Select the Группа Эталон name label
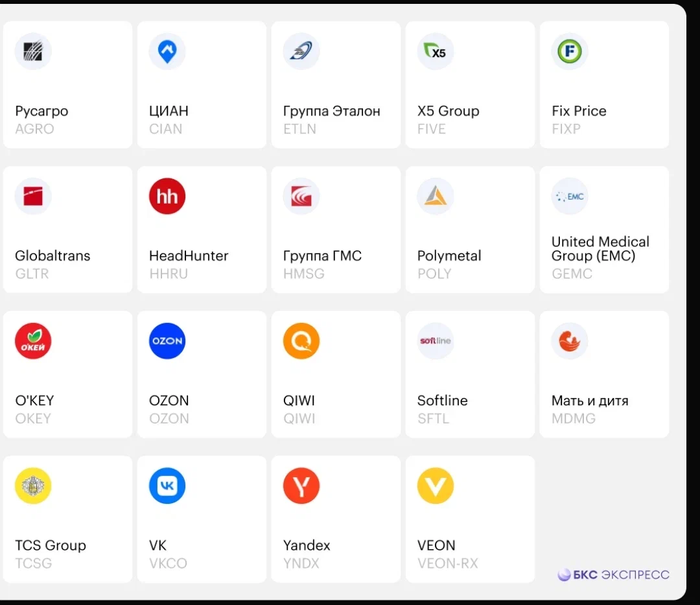 [x=332, y=111]
